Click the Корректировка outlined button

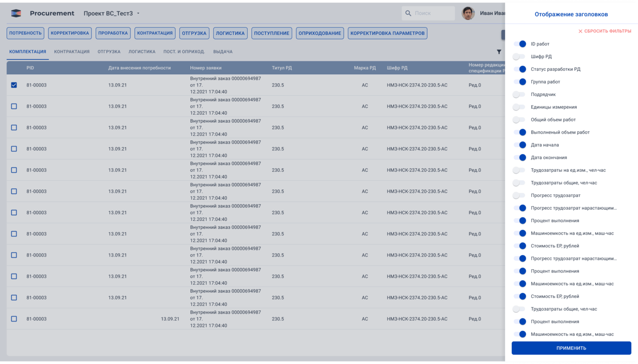[x=70, y=33]
